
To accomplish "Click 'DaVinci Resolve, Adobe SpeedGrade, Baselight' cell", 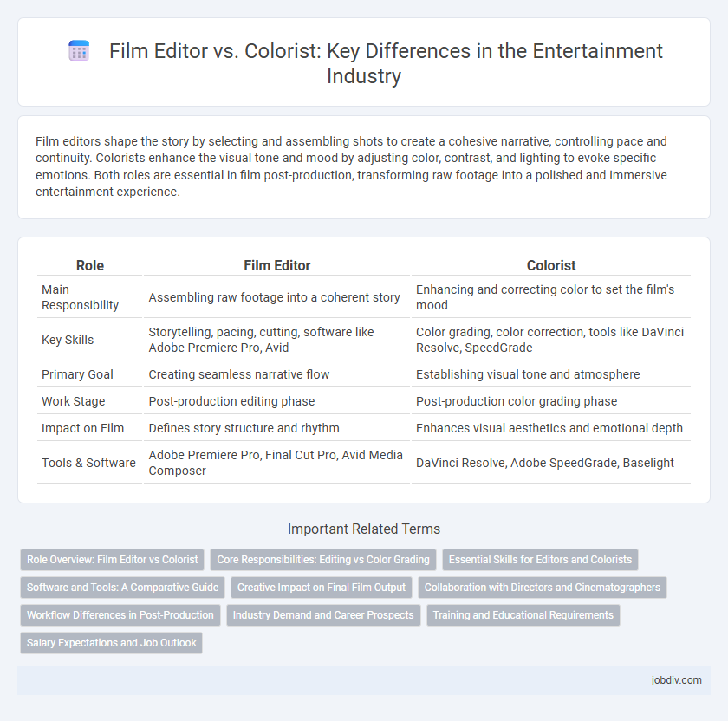I will point(551,463).
